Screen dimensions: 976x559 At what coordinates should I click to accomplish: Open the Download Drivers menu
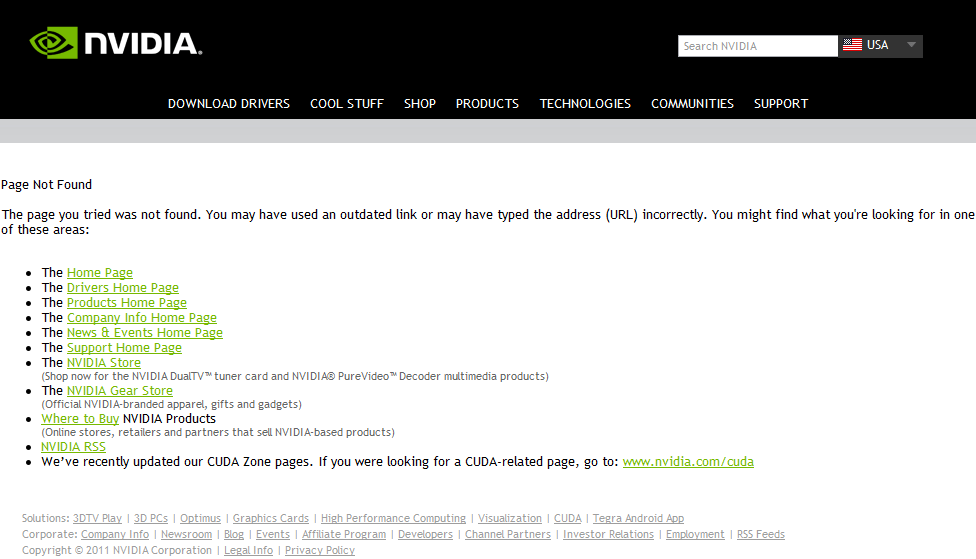[x=228, y=104]
